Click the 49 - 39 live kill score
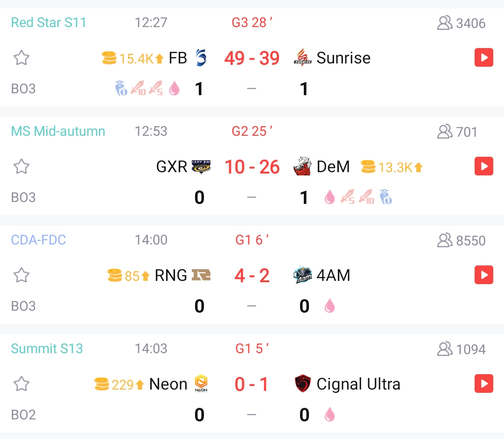504x439 pixels. point(252,58)
